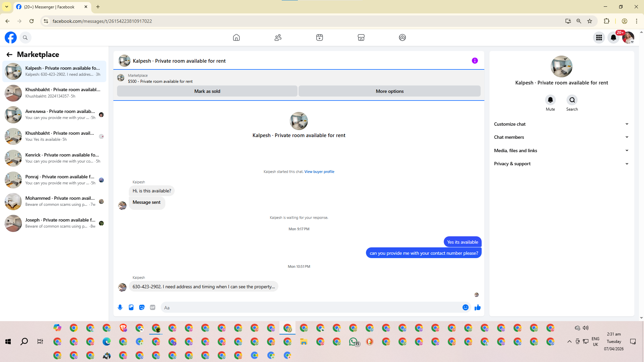Open the Reels video icon
The image size is (644, 362).
click(320, 38)
